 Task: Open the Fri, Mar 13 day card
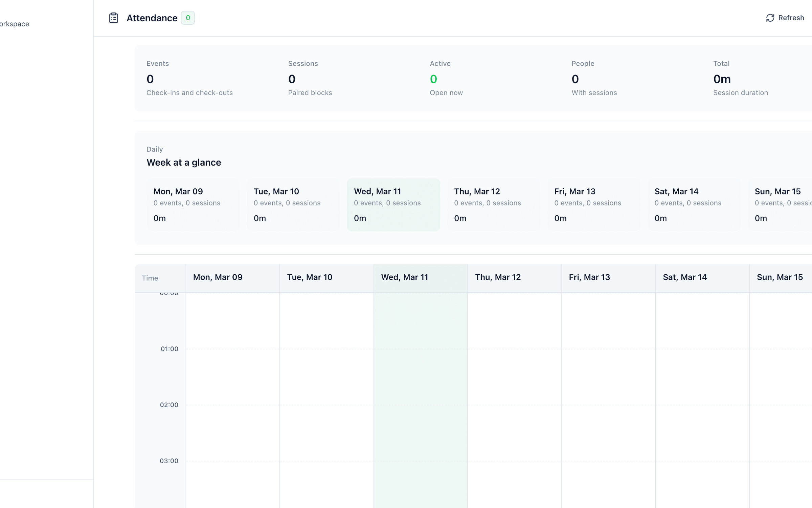point(593,204)
